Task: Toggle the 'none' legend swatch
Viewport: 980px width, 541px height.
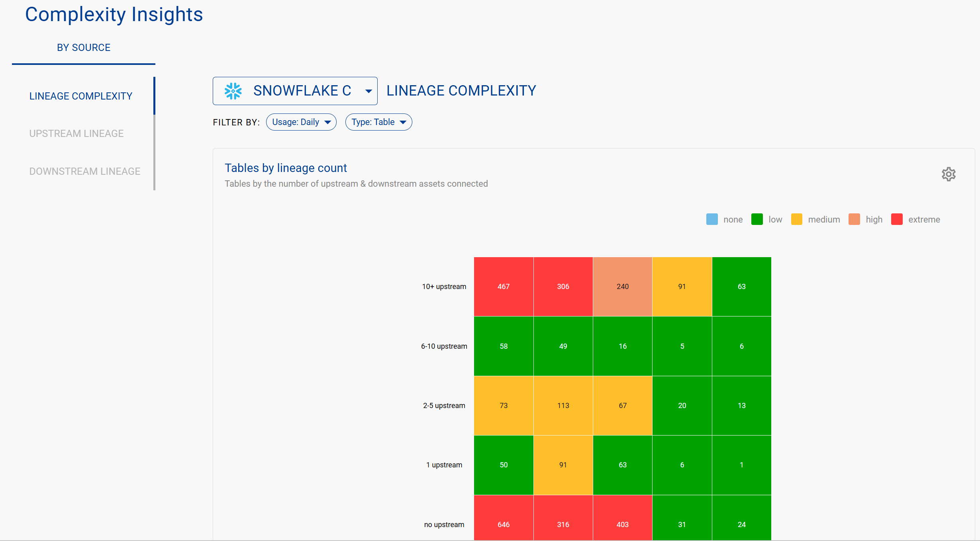Action: pyautogui.click(x=711, y=219)
